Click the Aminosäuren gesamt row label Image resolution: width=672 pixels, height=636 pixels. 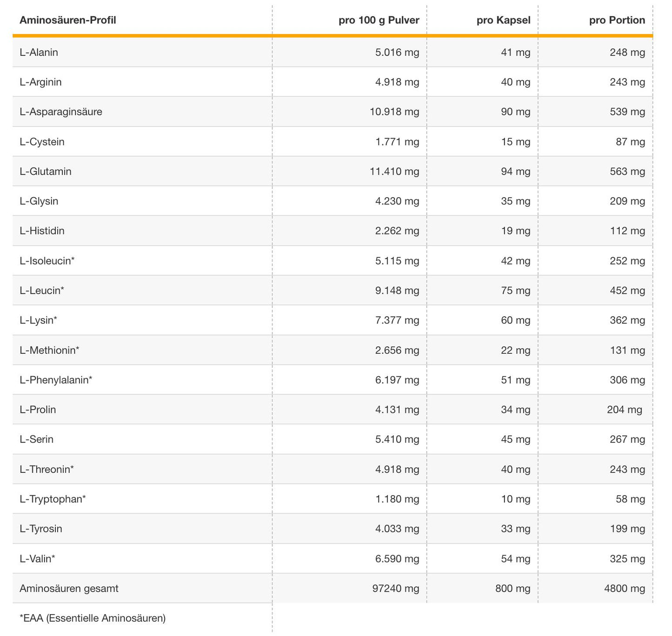click(69, 589)
